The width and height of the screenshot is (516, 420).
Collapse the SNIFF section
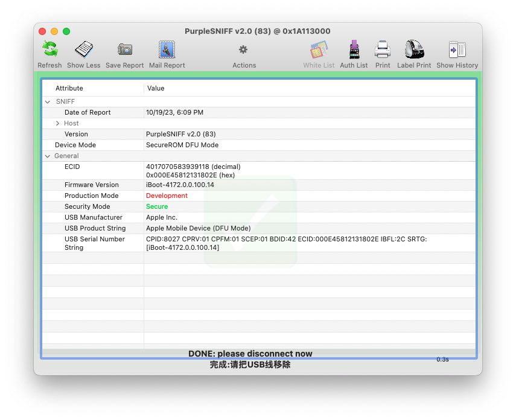tap(48, 102)
